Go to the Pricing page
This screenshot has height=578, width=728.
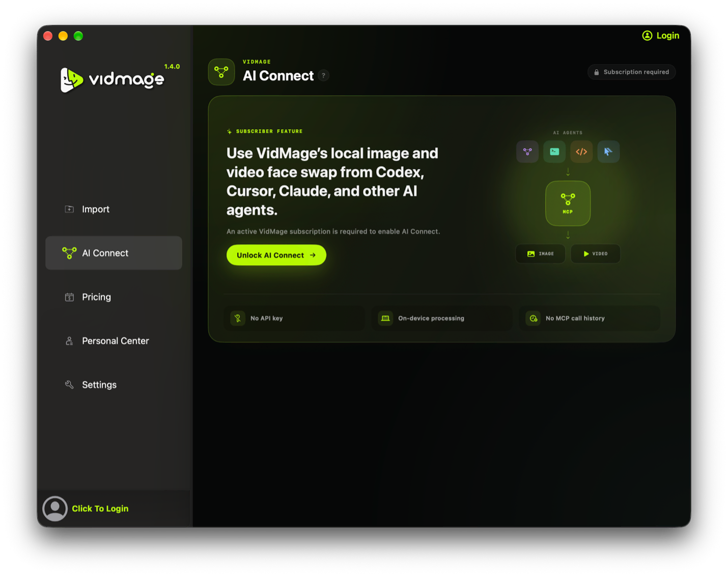coord(114,297)
